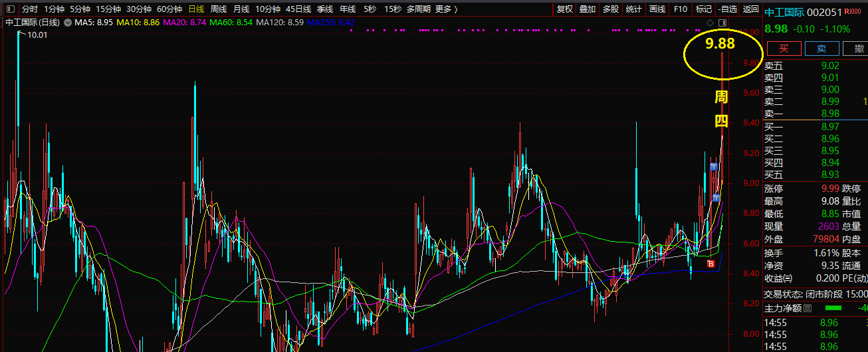The image size is (868, 352).
Task: Click 叠加 overlay stock button
Action: click(x=588, y=9)
